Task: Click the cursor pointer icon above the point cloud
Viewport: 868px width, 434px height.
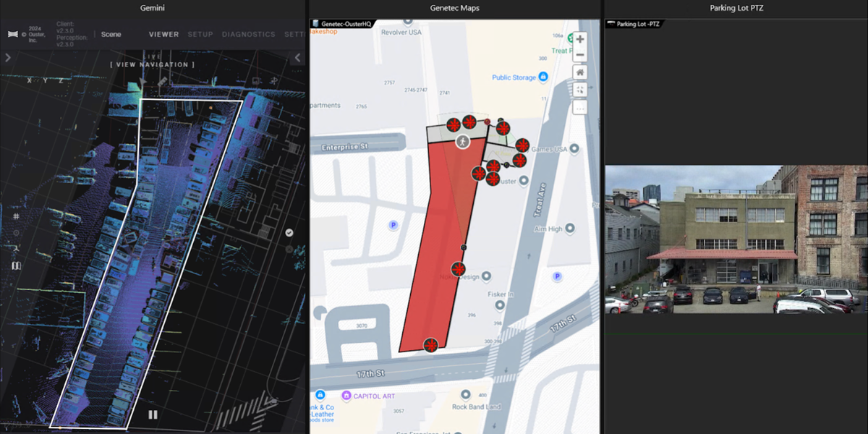Action: (142, 82)
